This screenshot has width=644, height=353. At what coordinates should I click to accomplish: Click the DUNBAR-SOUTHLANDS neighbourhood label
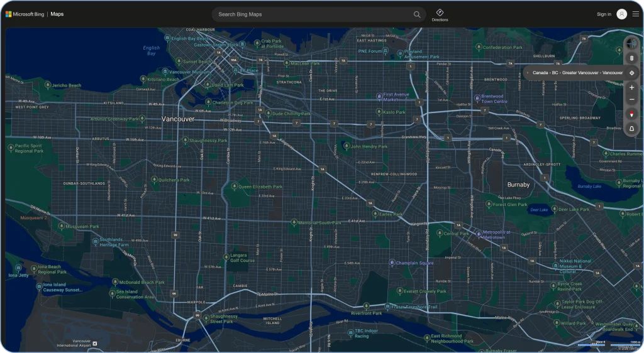tap(84, 183)
